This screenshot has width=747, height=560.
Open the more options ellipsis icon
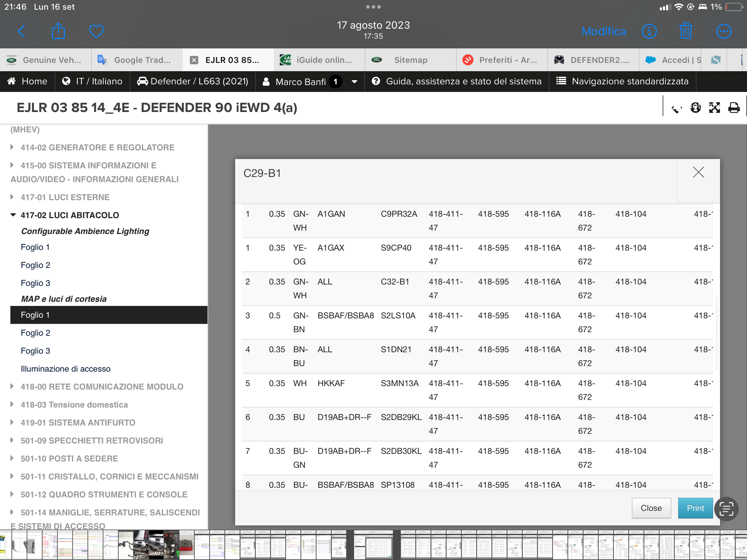pyautogui.click(x=723, y=31)
